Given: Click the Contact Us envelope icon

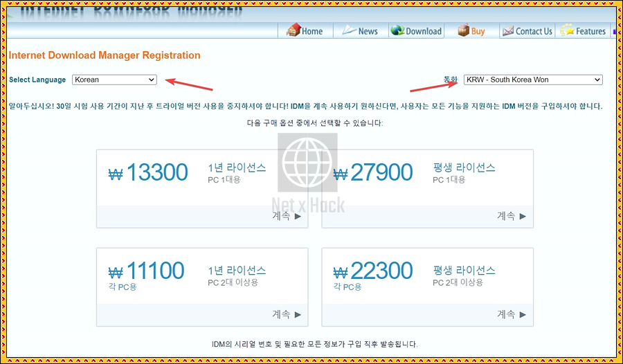Looking at the screenshot, I should tap(508, 31).
